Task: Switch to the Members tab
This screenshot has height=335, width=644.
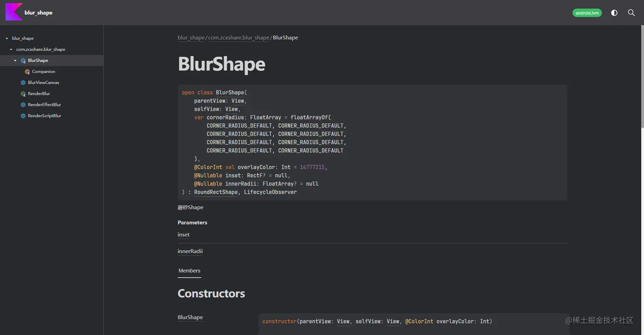Action: [x=189, y=271]
